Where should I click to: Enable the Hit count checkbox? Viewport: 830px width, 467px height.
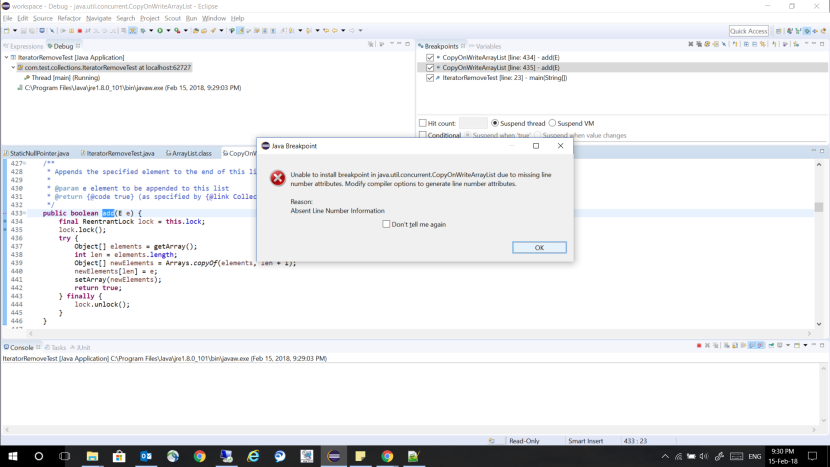tap(422, 123)
